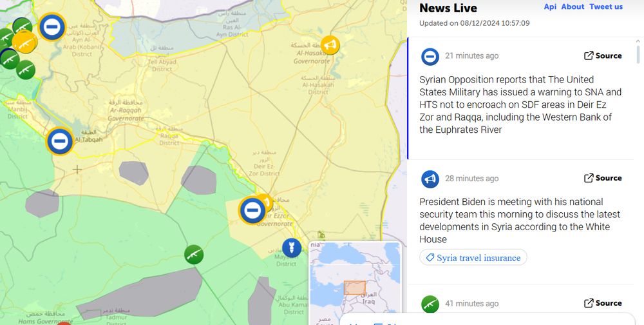The height and width of the screenshot is (325, 644).
Task: Click the blue no-entry marker near Ayn Al-Arab
Action: coord(53,26)
